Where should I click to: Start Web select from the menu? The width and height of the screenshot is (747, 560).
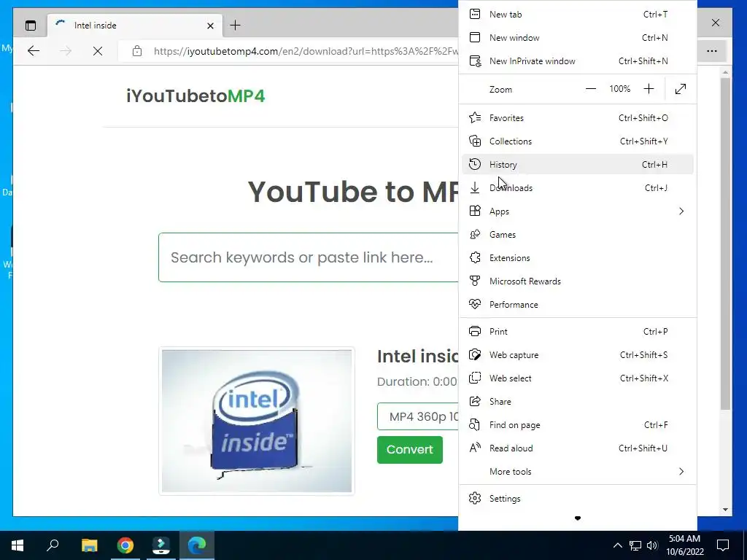tap(578, 378)
